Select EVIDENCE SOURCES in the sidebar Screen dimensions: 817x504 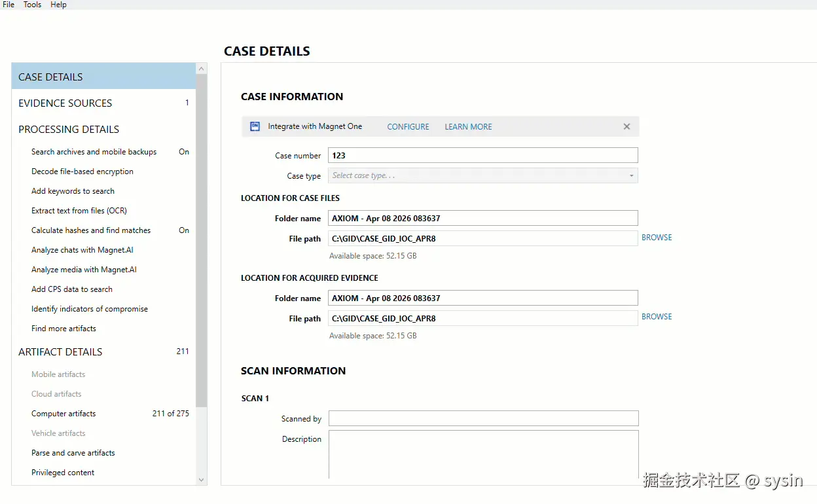(x=65, y=103)
